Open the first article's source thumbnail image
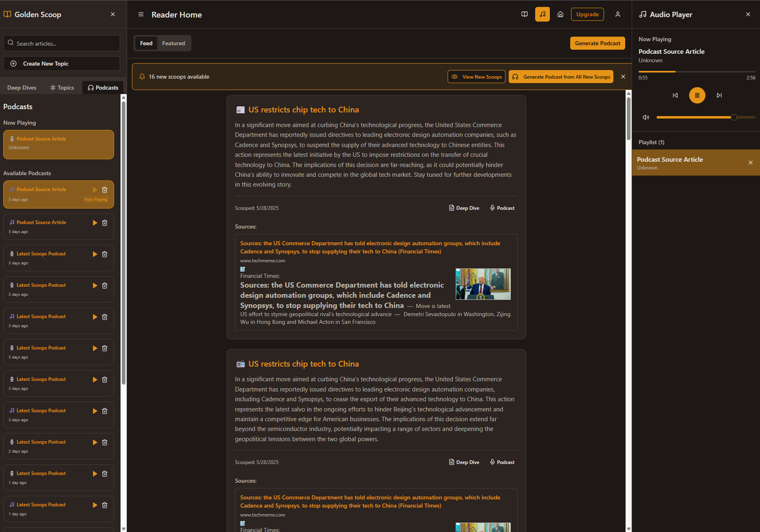The width and height of the screenshot is (760, 532). pyautogui.click(x=483, y=284)
